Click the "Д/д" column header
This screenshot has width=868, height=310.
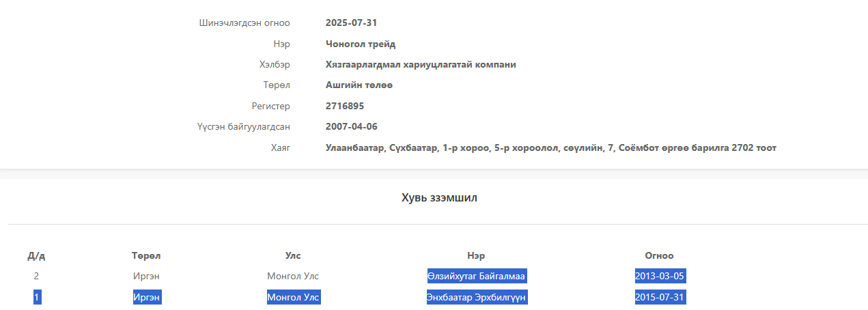(36, 256)
